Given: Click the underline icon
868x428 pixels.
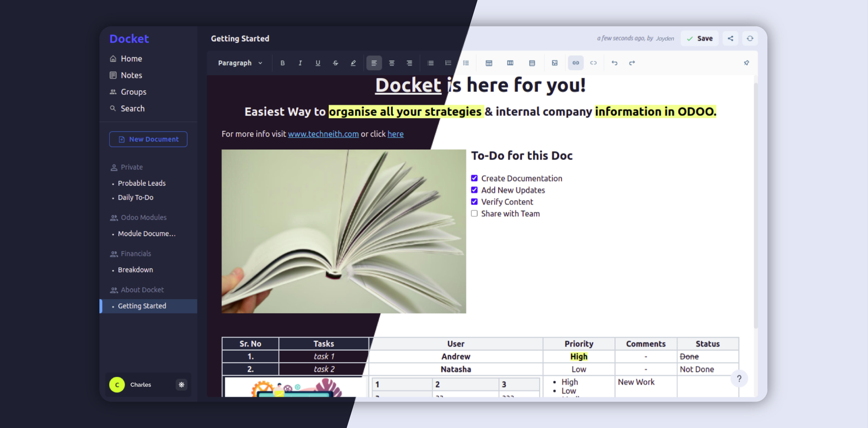Looking at the screenshot, I should point(317,63).
